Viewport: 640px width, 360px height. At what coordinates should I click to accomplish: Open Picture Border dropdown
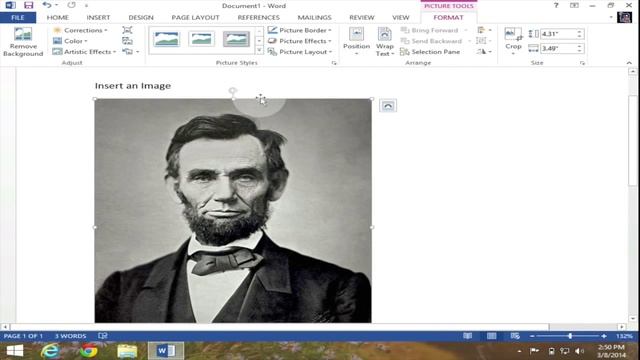click(x=300, y=30)
